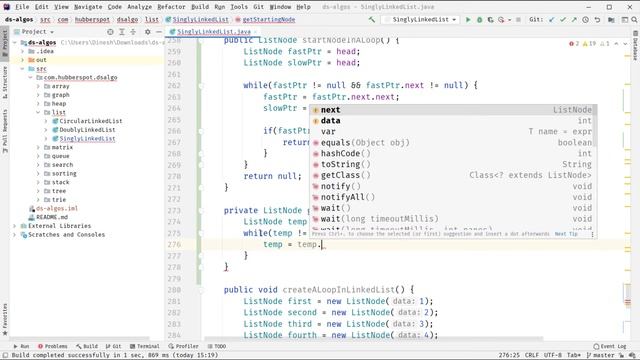Select the SinglyLinkedList.java editor tab
This screenshot has height=360, width=640.
213,31
